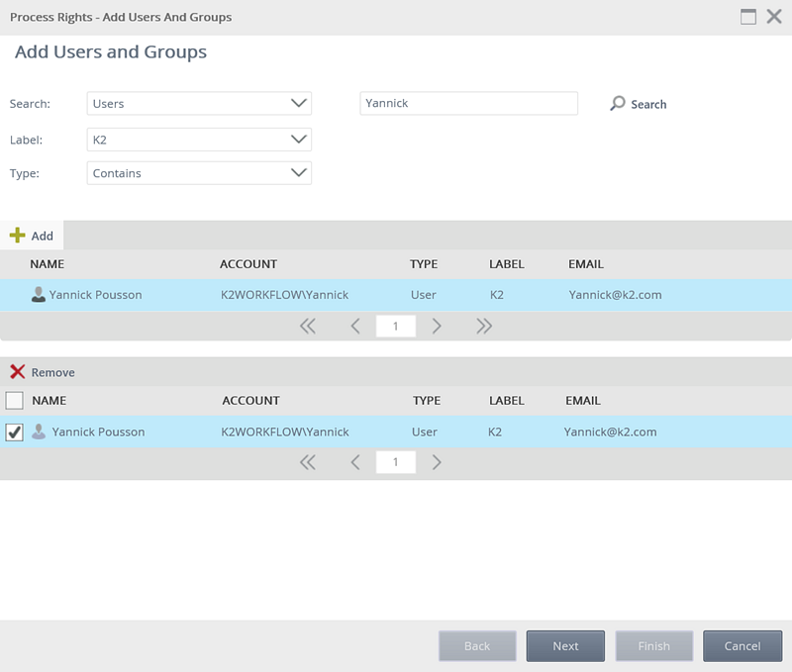The height and width of the screenshot is (672, 792).
Task: Sort search results by ACCOUNT column header
Action: [248, 264]
